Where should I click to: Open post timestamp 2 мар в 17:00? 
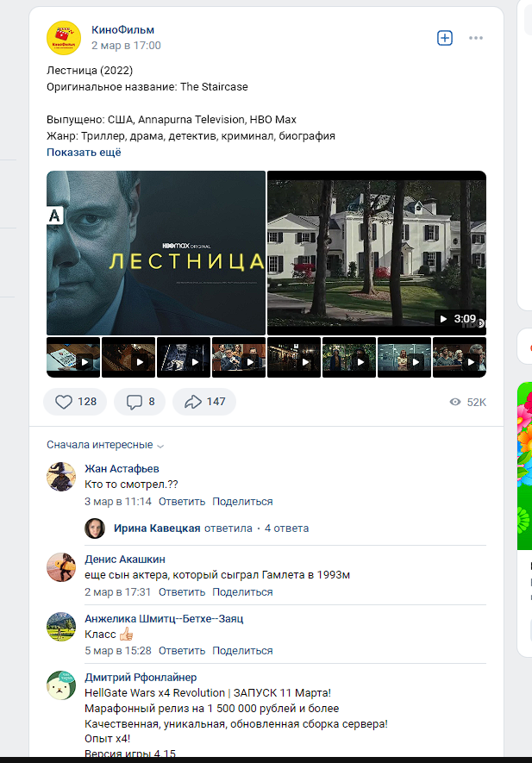pos(126,45)
